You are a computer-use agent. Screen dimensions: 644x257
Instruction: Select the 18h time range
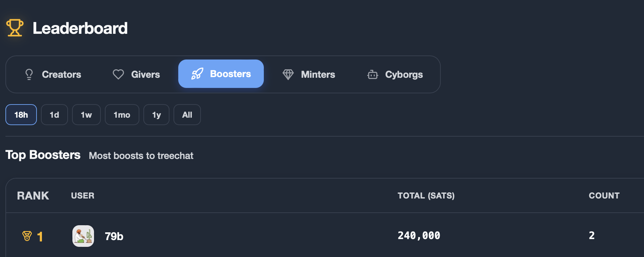point(21,115)
